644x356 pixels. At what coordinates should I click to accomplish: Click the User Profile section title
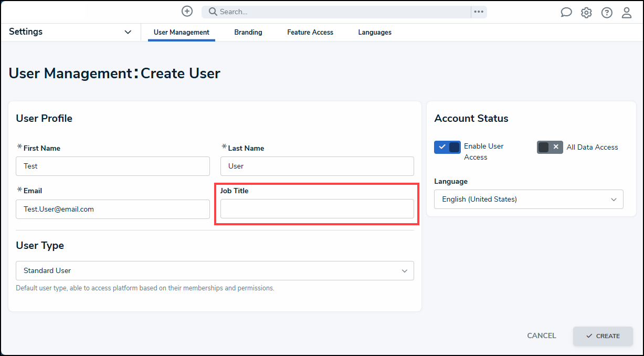point(44,118)
